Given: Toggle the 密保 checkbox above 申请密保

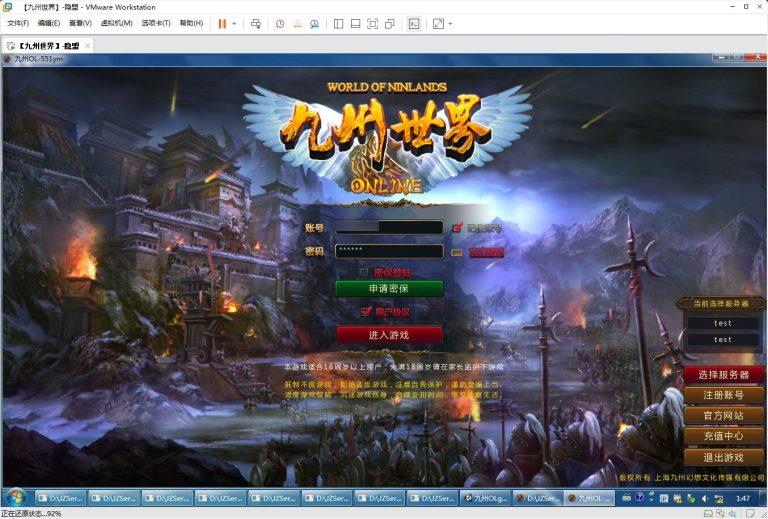Looking at the screenshot, I should pyautogui.click(x=363, y=272).
